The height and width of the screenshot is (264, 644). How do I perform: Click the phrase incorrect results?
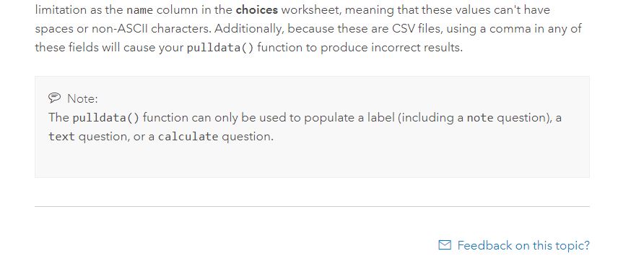pos(417,47)
